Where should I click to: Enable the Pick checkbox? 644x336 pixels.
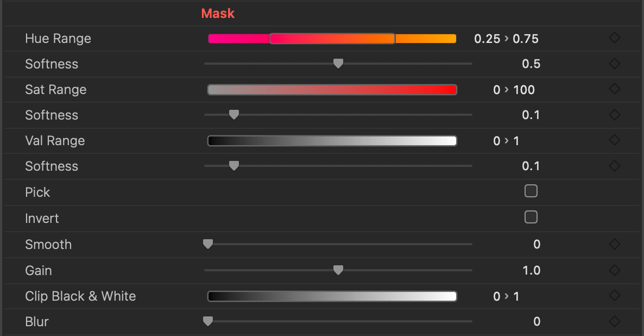pyautogui.click(x=531, y=191)
